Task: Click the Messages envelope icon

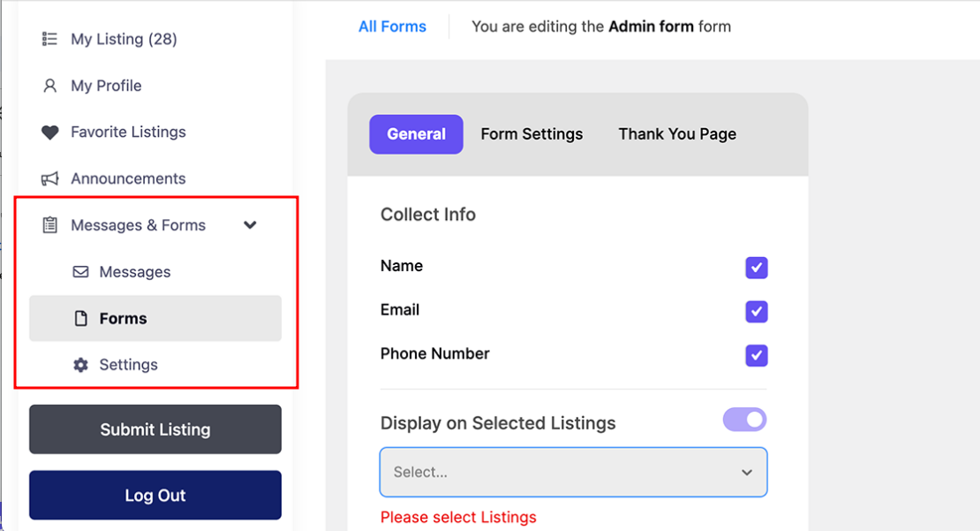Action: coord(80,272)
